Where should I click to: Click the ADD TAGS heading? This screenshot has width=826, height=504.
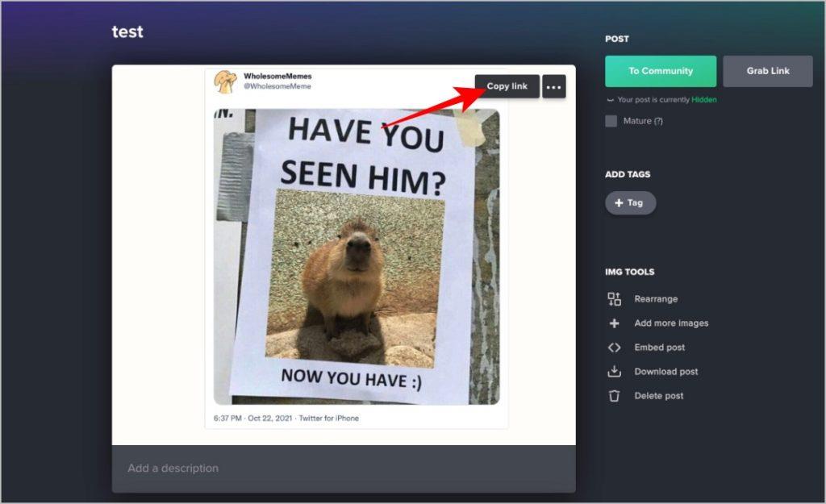[628, 174]
